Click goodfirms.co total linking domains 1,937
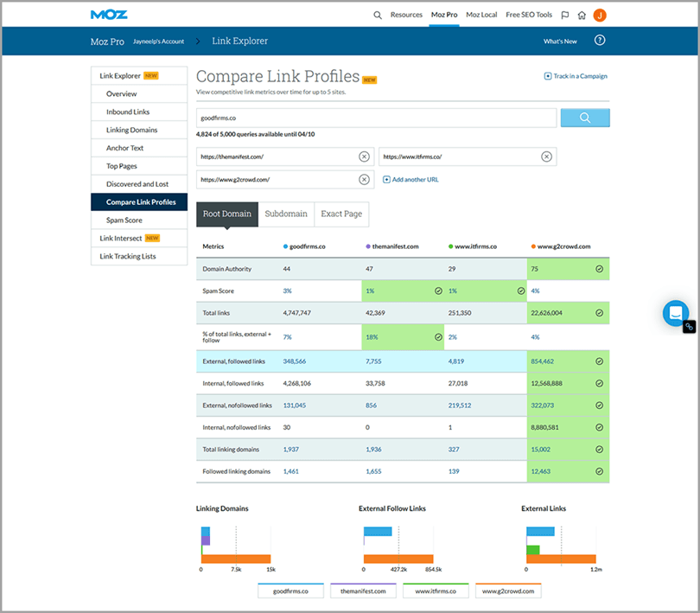This screenshot has width=700, height=613. click(290, 450)
